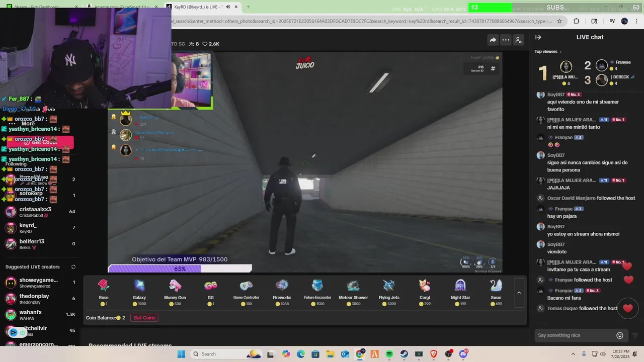
Task: Click the 'Bacano mi fans' chat message
Action: tap(564, 298)
